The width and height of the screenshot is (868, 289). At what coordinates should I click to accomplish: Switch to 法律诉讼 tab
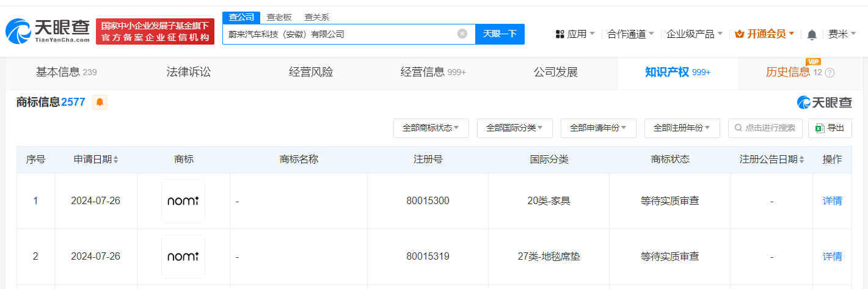pos(189,72)
